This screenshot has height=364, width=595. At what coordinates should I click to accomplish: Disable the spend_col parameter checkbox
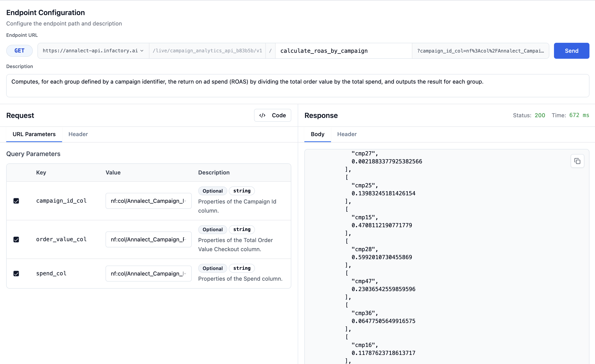[16, 273]
